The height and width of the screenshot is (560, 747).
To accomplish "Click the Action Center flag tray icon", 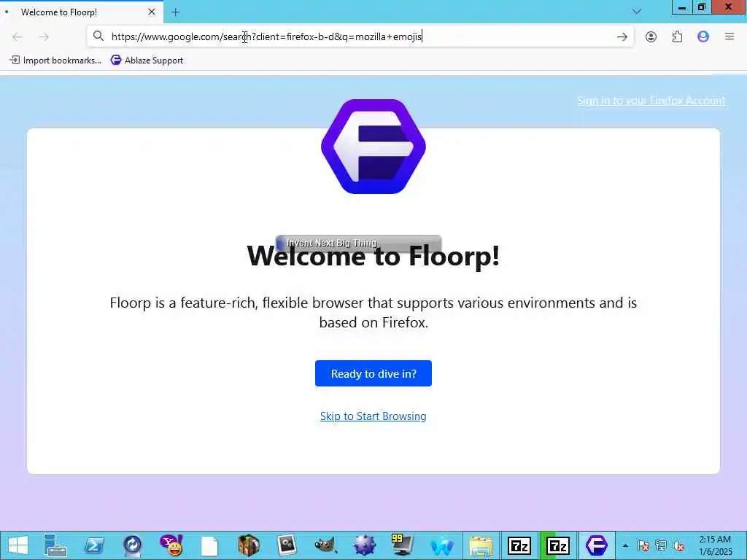I will click(643, 545).
